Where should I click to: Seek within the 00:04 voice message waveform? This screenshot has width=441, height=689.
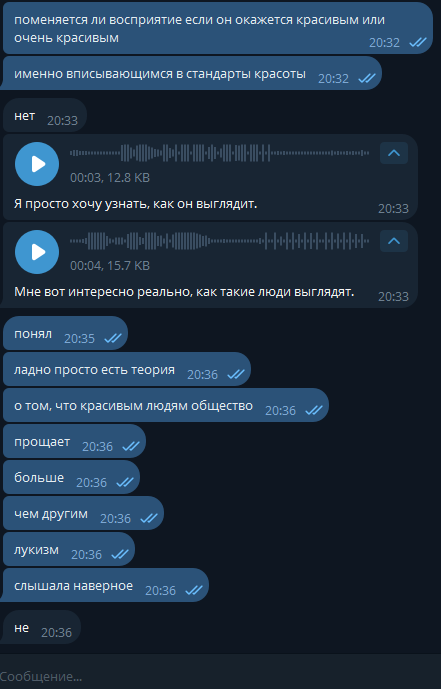point(219,241)
